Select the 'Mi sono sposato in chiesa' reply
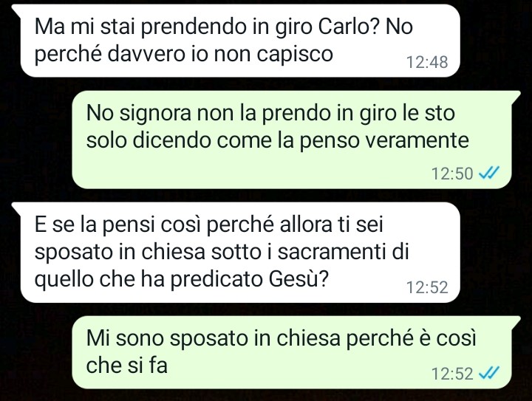The image size is (532, 401). point(296,352)
